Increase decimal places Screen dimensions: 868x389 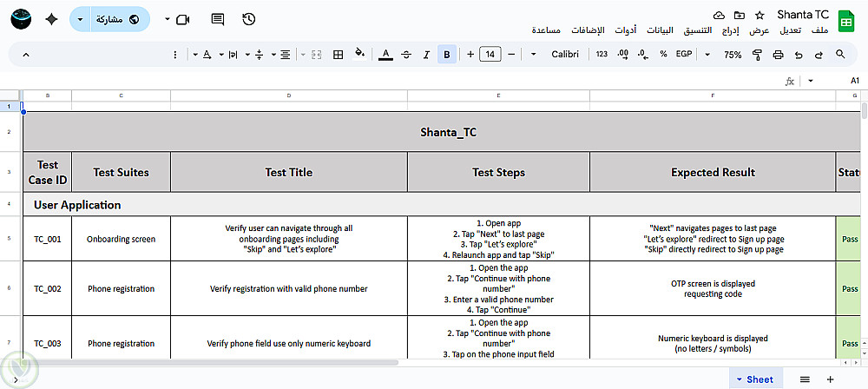point(622,55)
